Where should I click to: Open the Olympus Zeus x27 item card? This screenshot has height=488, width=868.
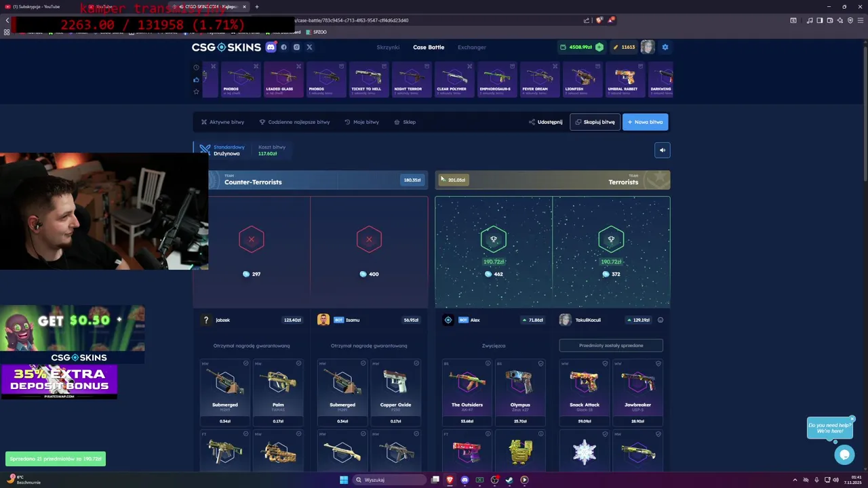(520, 392)
